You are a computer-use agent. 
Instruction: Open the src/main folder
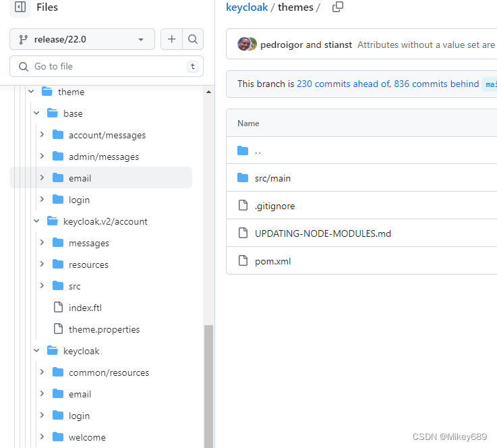coord(272,179)
